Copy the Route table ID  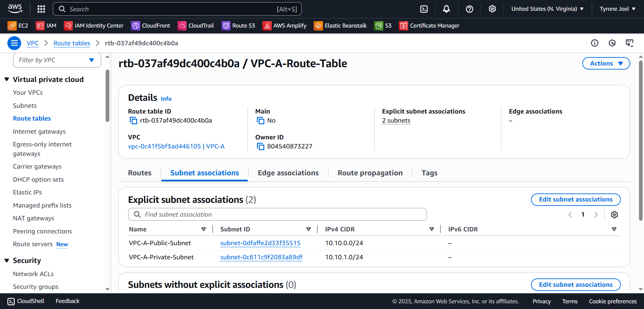(133, 121)
